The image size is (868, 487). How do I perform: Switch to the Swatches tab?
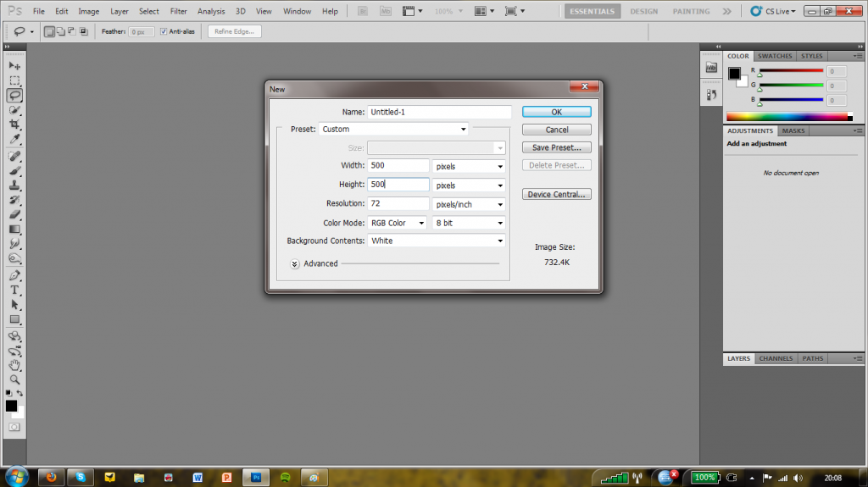point(775,56)
